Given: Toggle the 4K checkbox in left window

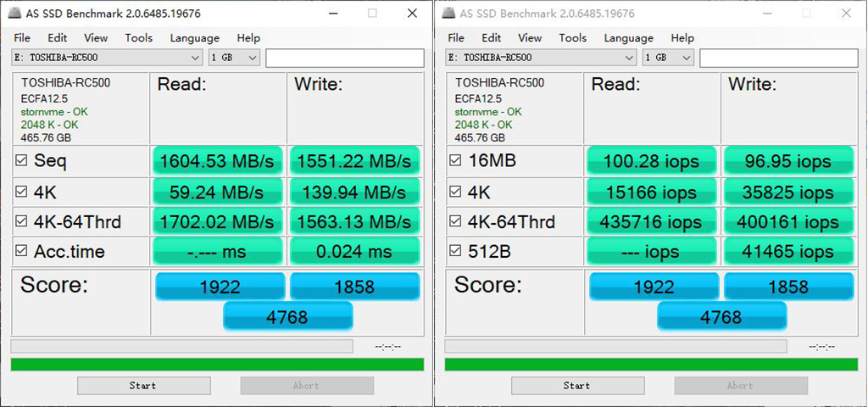Looking at the screenshot, I should click(x=21, y=192).
